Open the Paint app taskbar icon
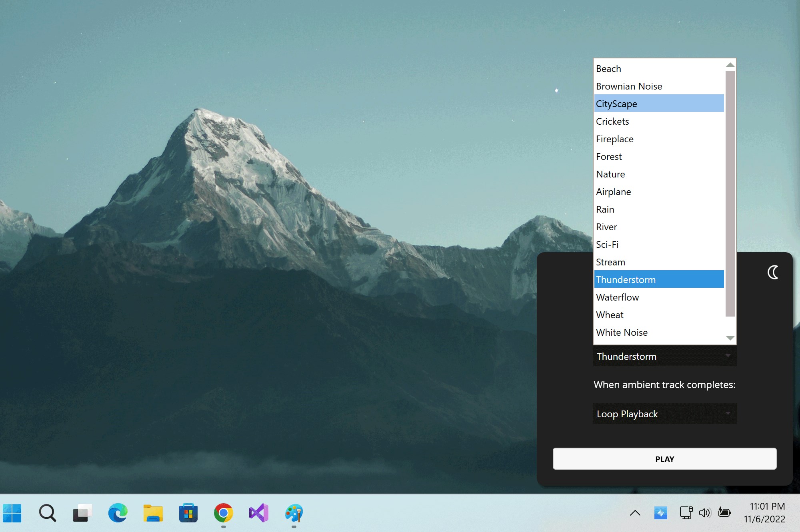 pyautogui.click(x=294, y=513)
